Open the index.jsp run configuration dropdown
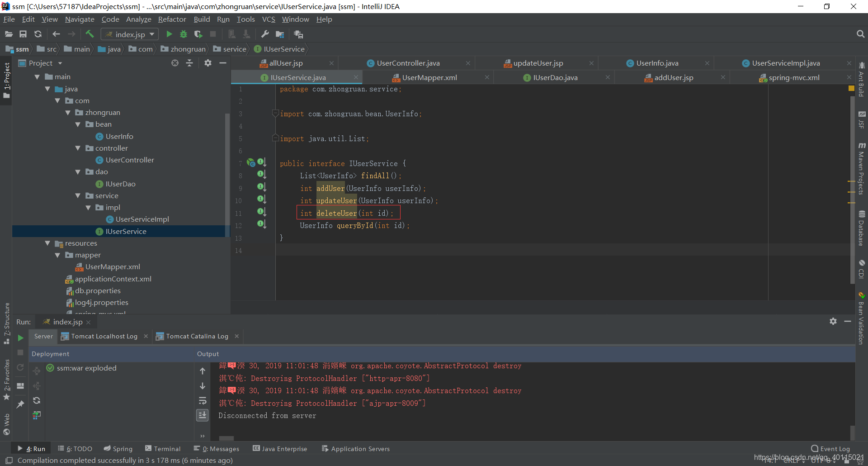The image size is (868, 466). pos(129,34)
